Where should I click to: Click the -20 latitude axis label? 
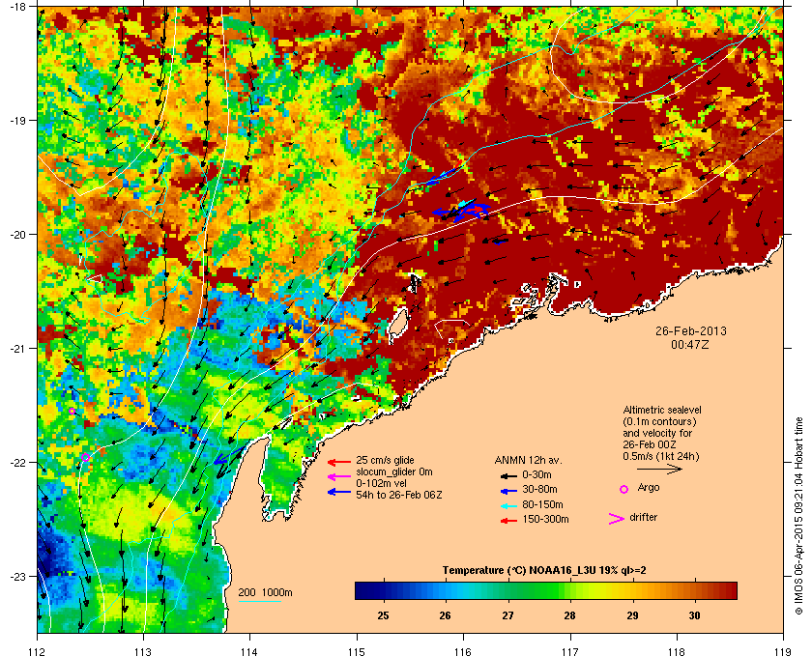(17, 234)
